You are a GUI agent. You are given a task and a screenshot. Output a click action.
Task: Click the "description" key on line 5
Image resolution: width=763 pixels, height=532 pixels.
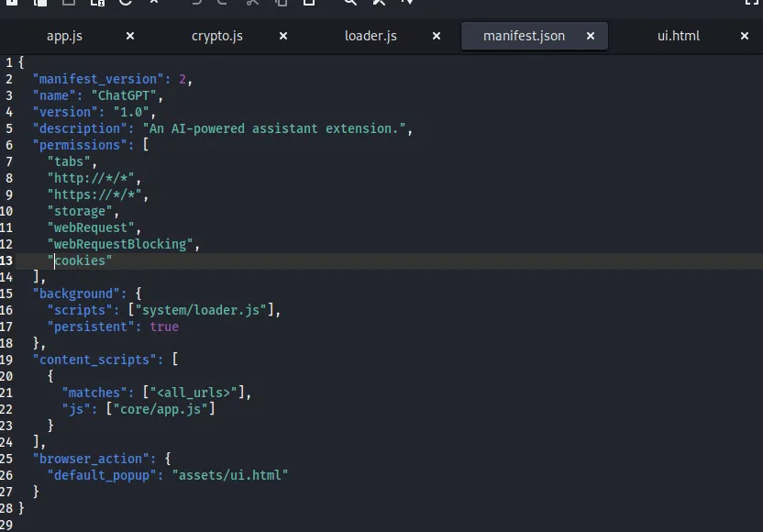click(x=80, y=129)
